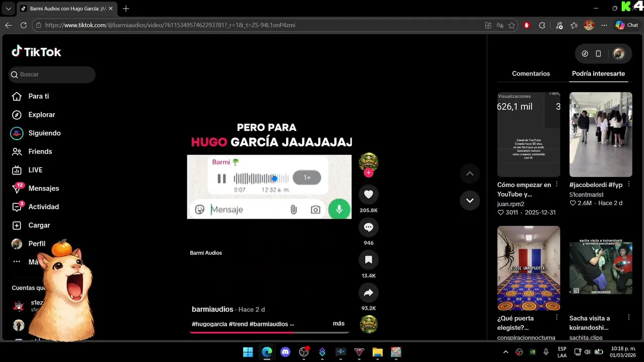Screen dimensions: 644x362
Task: Open the browser app-available icon
Action: click(x=488, y=25)
